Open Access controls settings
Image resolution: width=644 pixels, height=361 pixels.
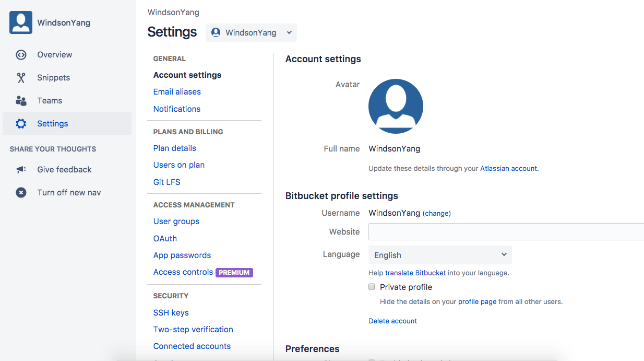pos(183,272)
